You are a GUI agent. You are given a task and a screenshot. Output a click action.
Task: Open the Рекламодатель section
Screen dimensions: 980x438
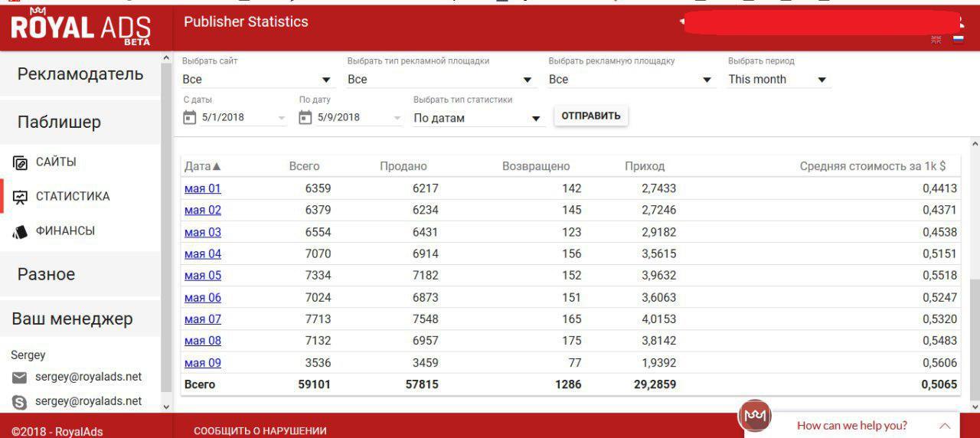pos(80,74)
